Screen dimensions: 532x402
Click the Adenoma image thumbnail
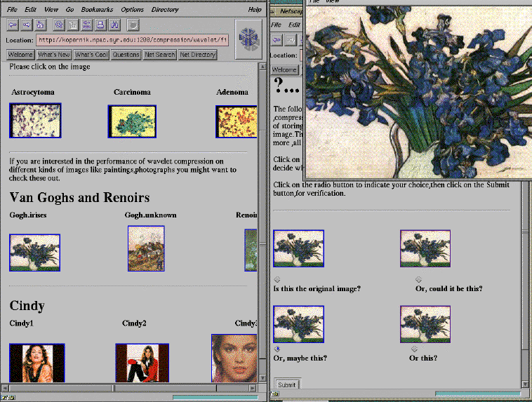point(236,122)
